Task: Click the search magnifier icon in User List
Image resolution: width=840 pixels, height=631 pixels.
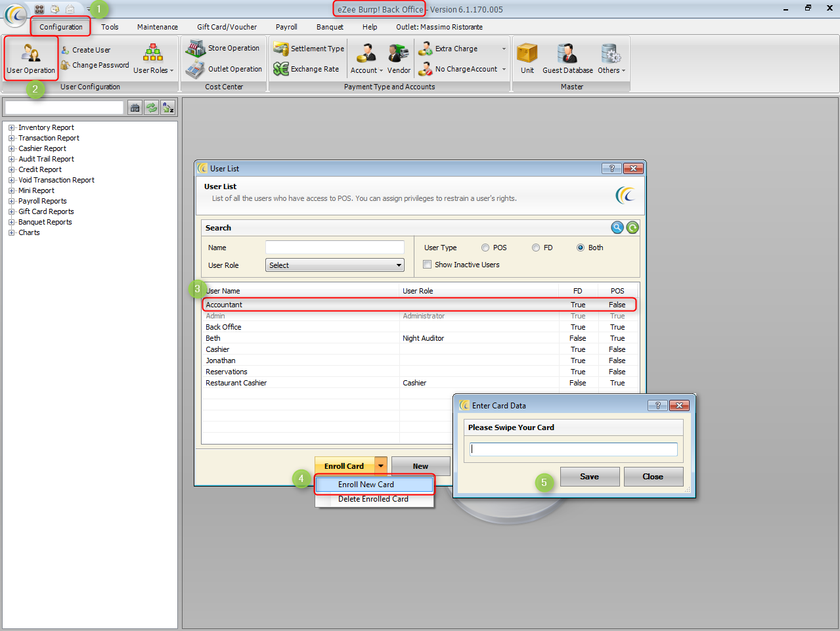Action: (x=617, y=227)
